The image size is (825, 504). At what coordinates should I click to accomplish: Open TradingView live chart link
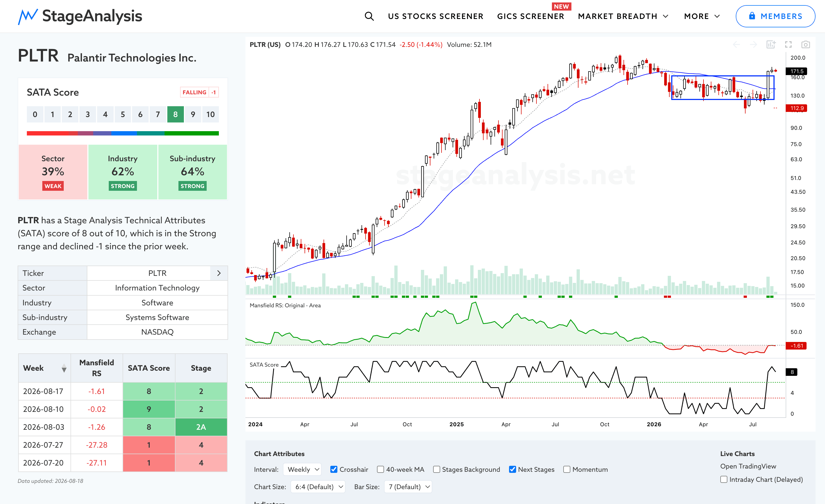[748, 466]
